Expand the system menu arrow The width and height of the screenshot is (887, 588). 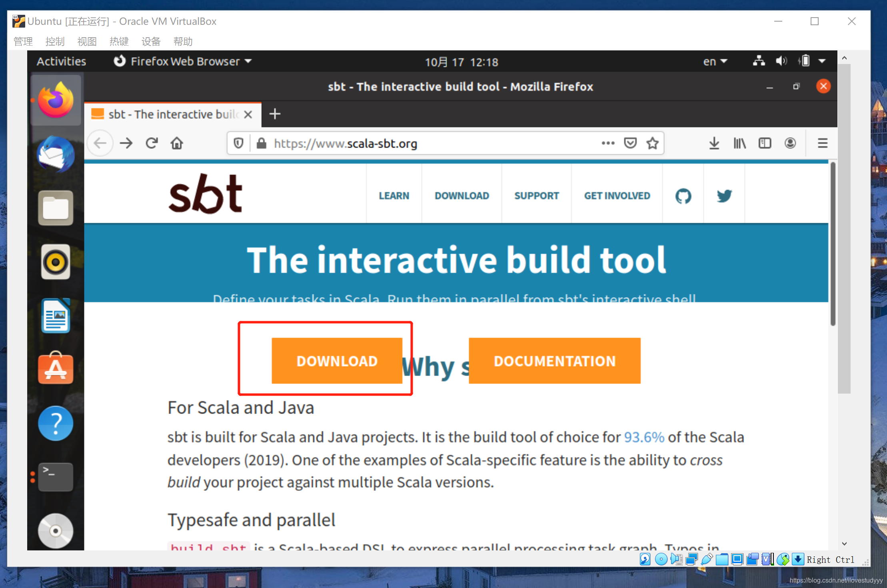tap(822, 62)
